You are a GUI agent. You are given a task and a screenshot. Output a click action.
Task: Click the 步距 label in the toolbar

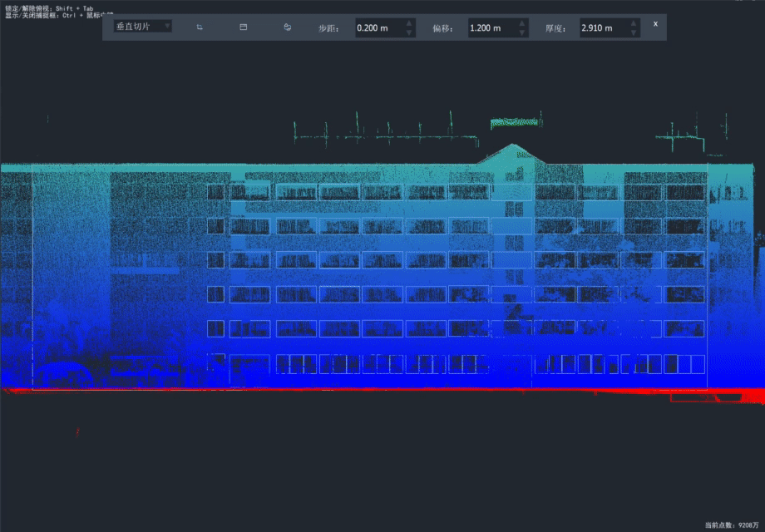tap(329, 28)
